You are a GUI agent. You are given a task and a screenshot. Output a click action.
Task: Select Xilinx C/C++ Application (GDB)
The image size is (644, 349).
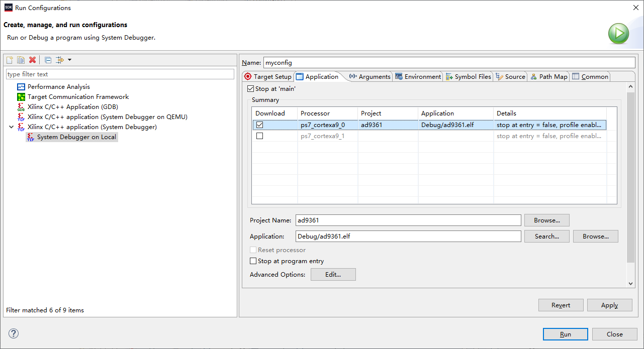[73, 107]
